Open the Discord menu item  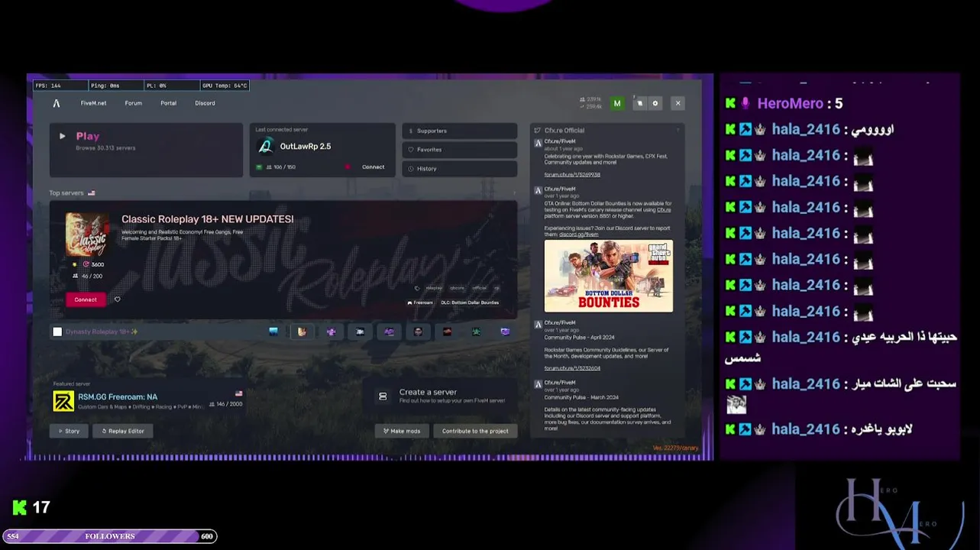[x=205, y=103]
